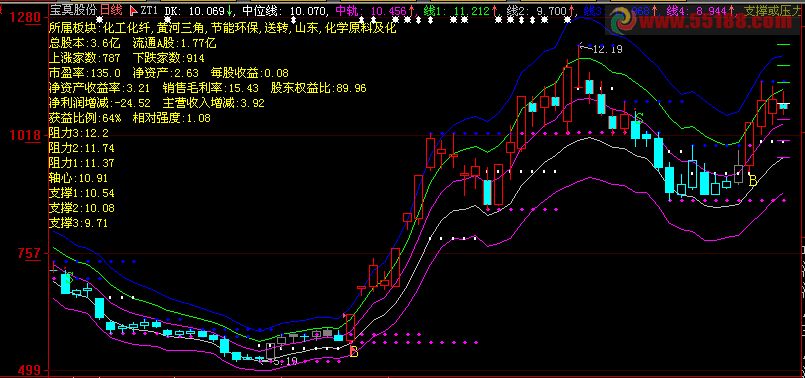Select the stock name 宝莫股份
The width and height of the screenshot is (805, 378).
click(72, 10)
